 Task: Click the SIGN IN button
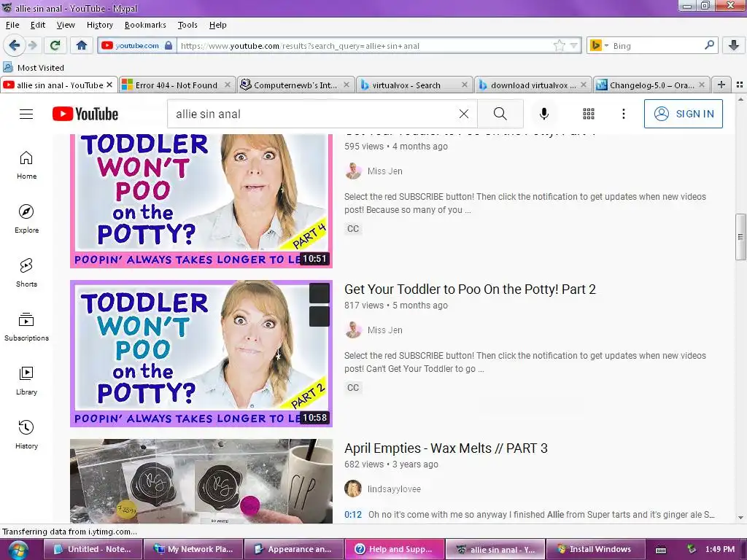[683, 114]
